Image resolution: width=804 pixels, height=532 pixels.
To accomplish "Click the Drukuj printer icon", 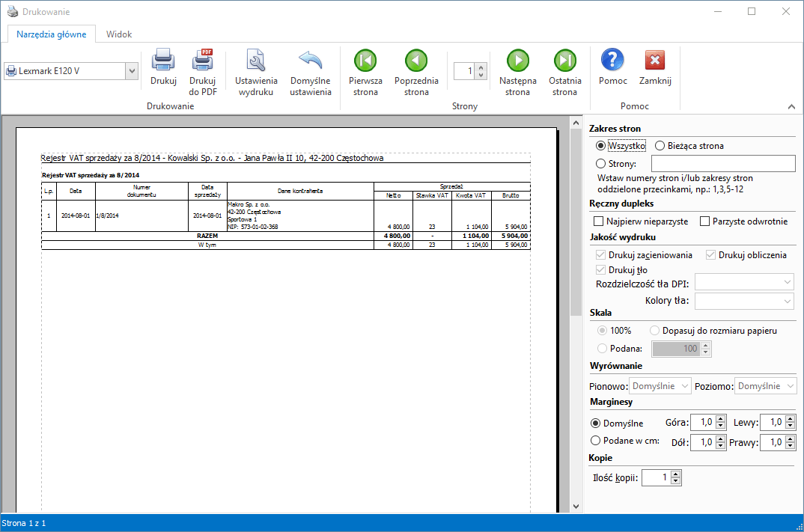I will (163, 61).
